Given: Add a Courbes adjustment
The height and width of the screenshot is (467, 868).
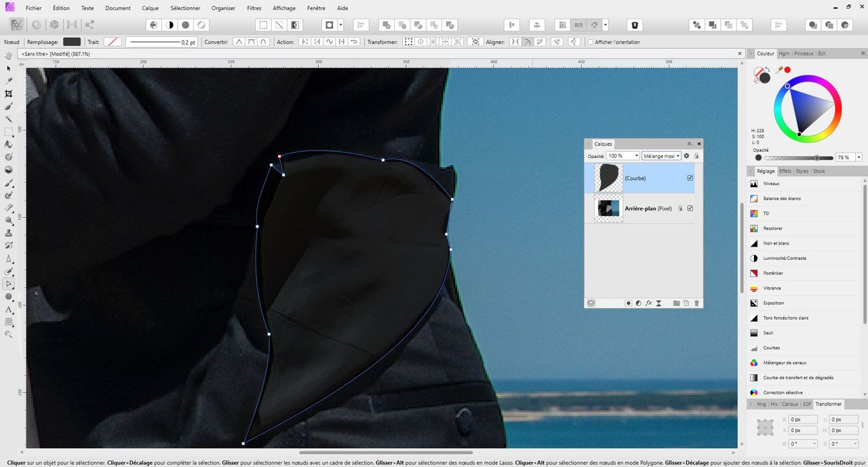Looking at the screenshot, I should 771,348.
